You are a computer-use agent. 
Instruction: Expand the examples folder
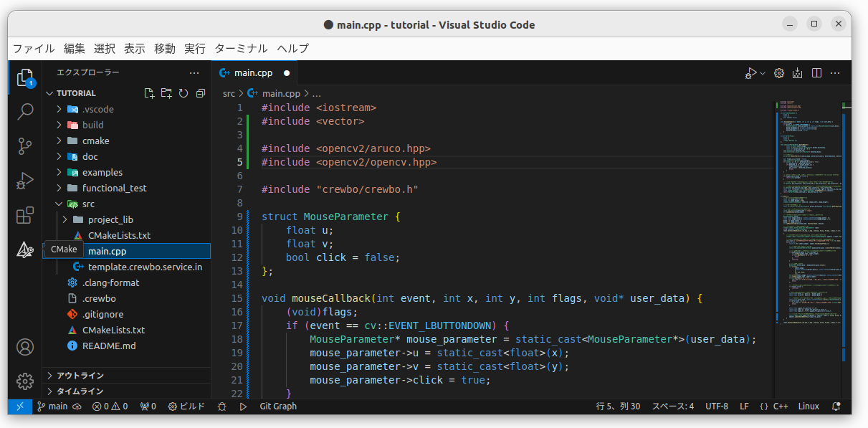pos(60,172)
